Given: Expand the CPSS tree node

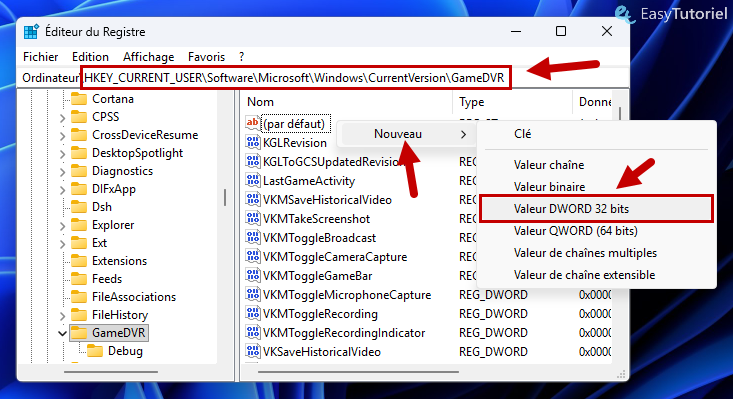Looking at the screenshot, I should (62, 118).
